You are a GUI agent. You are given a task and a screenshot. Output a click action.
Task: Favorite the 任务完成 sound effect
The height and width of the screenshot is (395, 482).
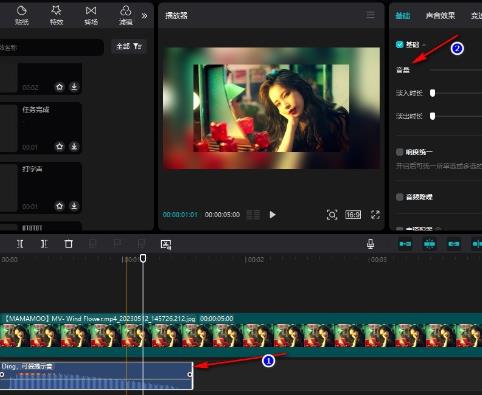[x=59, y=146]
